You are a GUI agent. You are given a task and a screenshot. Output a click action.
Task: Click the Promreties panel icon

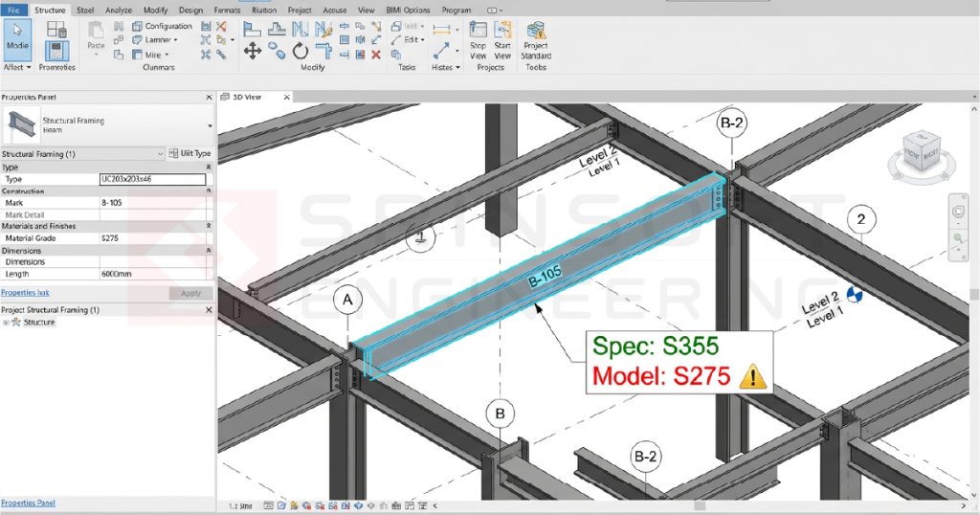[56, 53]
